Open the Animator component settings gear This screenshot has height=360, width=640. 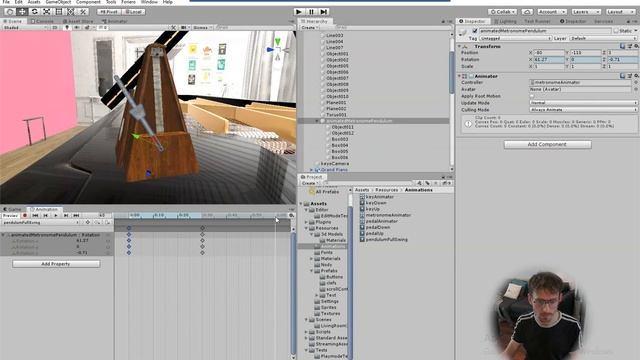[636, 76]
